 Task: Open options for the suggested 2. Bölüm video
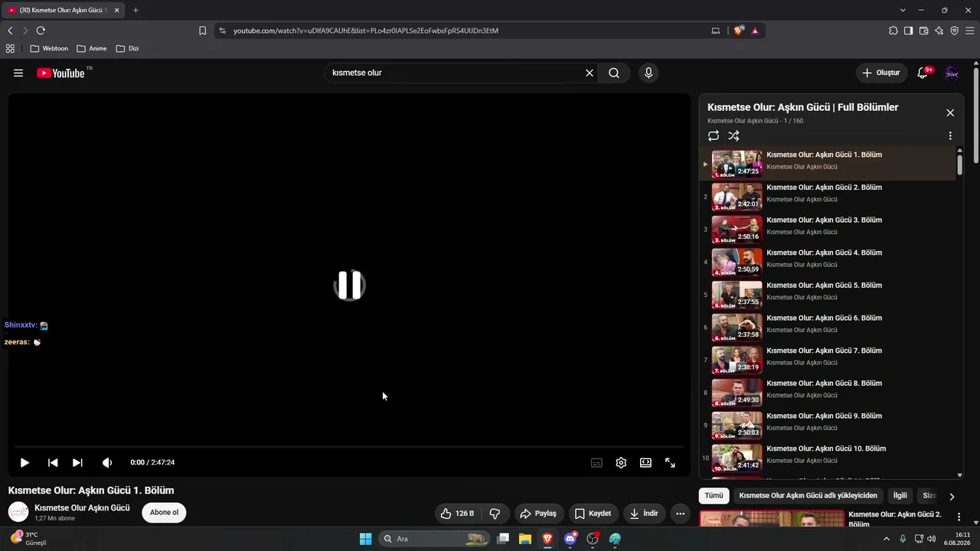pyautogui.click(x=959, y=517)
